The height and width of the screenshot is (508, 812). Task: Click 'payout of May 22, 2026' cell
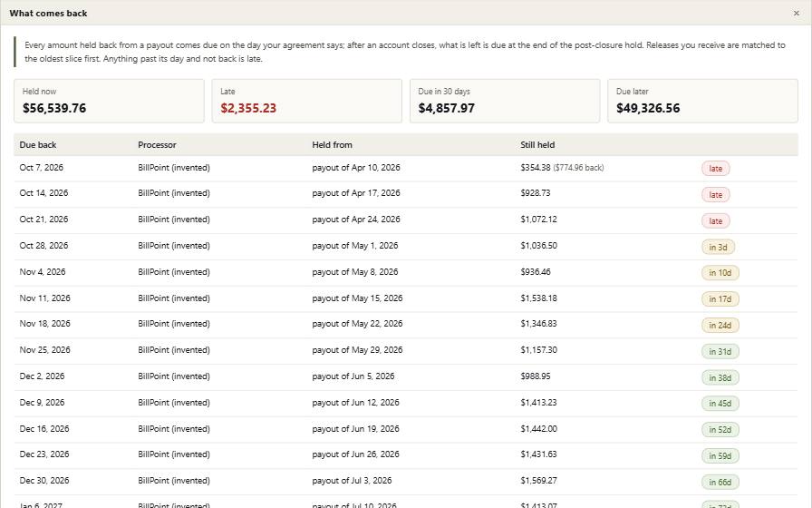click(x=357, y=324)
